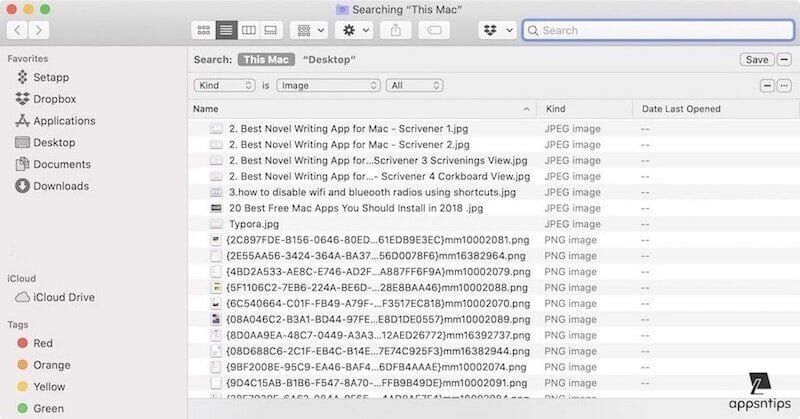Click the Edit Tags toolbar icon
The image size is (800, 419).
[x=435, y=31]
